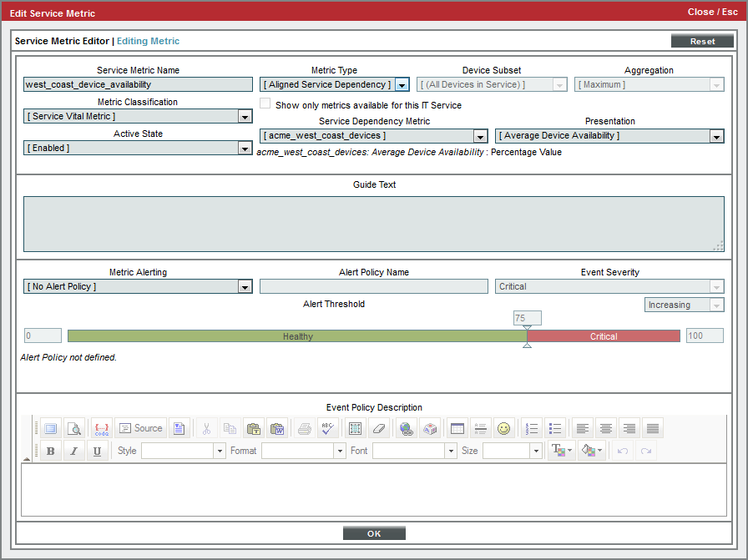Run the spell checker from the toolbar

pyautogui.click(x=327, y=427)
